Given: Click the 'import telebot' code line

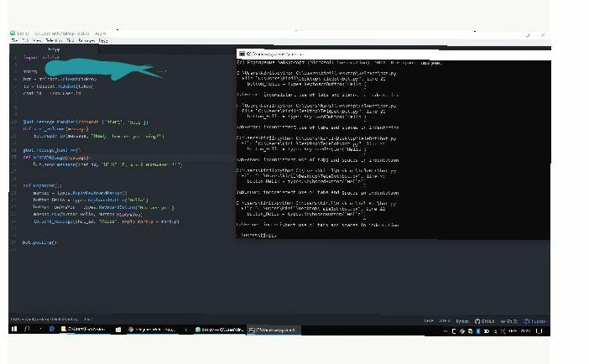Looking at the screenshot, I should click(x=41, y=58).
